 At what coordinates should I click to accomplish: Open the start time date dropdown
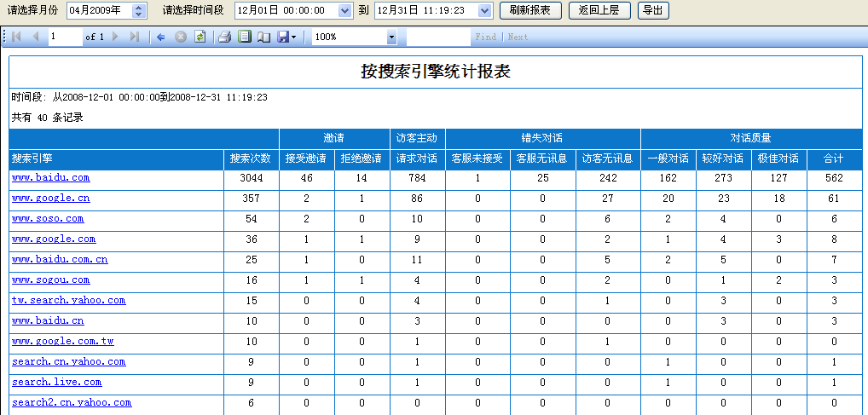point(344,11)
